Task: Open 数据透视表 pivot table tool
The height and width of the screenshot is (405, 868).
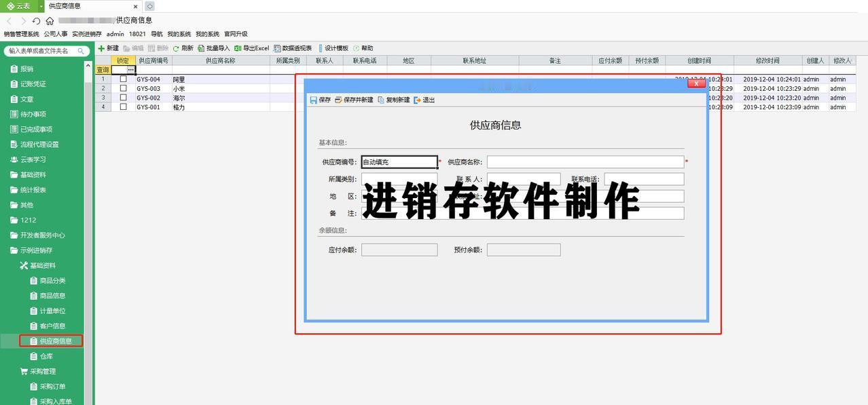Action: 293,48
